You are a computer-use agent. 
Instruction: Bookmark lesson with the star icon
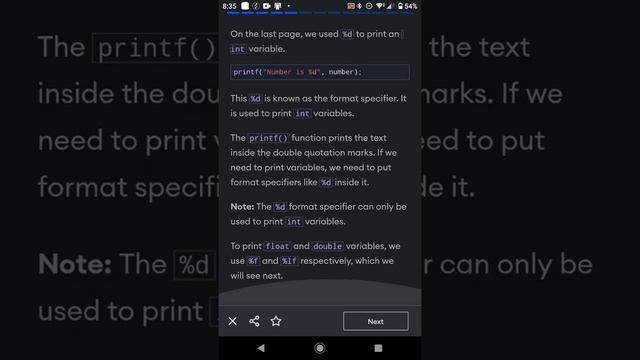[x=276, y=321]
